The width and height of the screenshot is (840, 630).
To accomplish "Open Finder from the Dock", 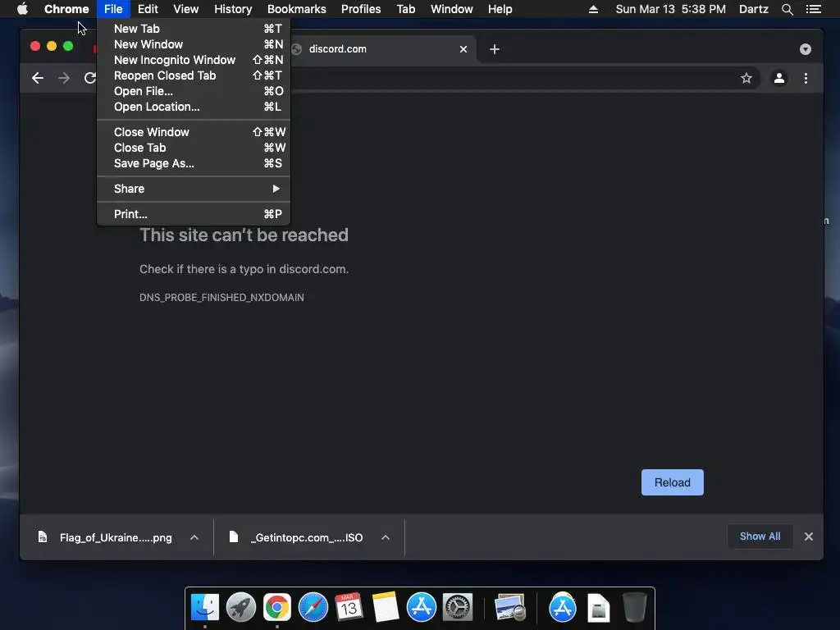I will click(x=204, y=608).
